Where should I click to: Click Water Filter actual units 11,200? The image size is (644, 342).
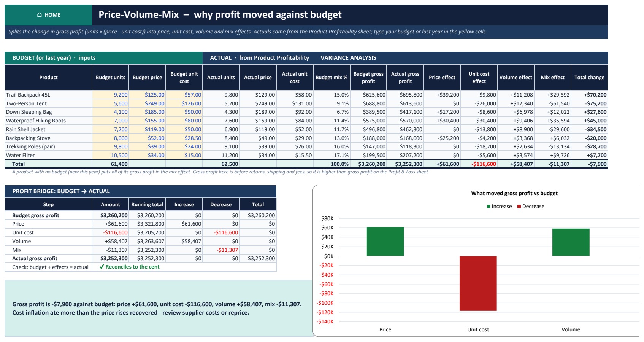point(221,155)
